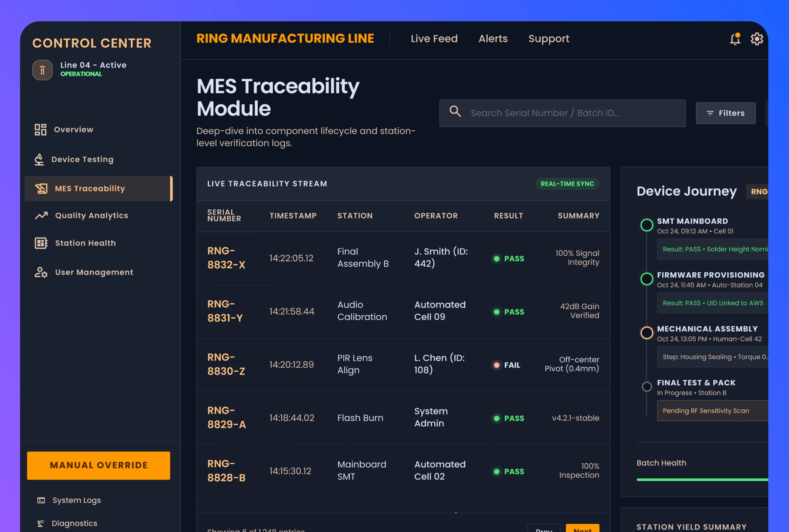Select SMT Mainboard journey step marker
The width and height of the screenshot is (789, 532).
(647, 225)
